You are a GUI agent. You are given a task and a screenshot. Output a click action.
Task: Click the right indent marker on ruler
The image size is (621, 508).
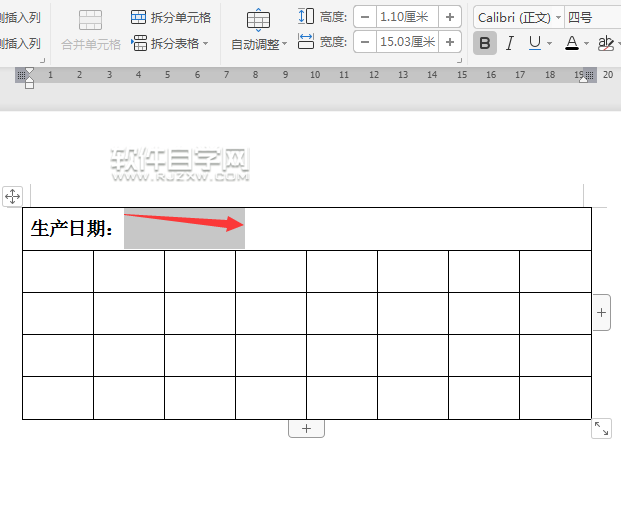[x=583, y=79]
